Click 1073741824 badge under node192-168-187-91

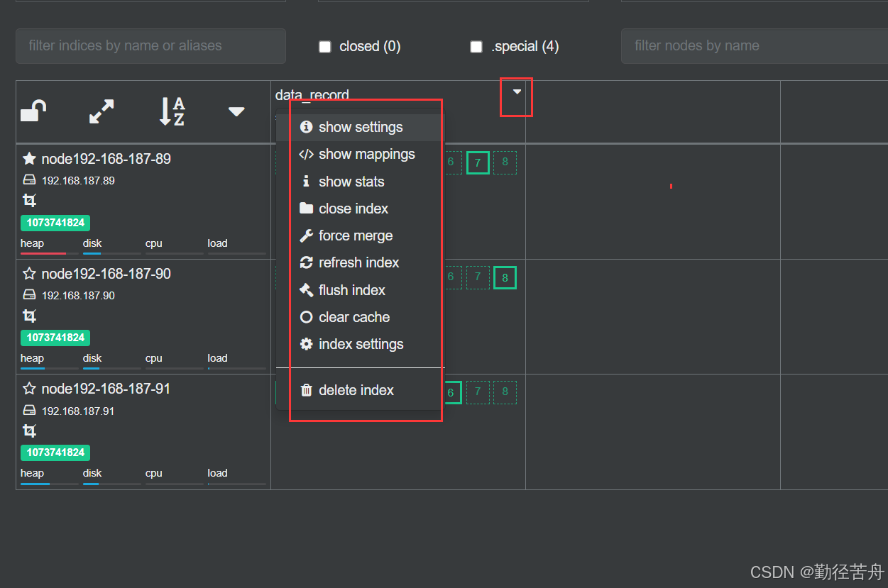point(55,453)
